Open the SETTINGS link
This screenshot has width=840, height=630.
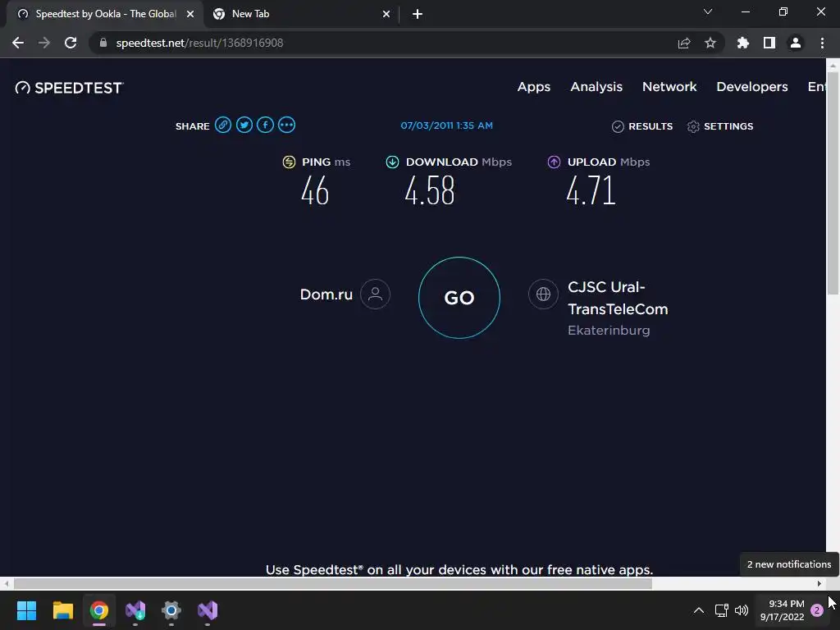pos(728,126)
